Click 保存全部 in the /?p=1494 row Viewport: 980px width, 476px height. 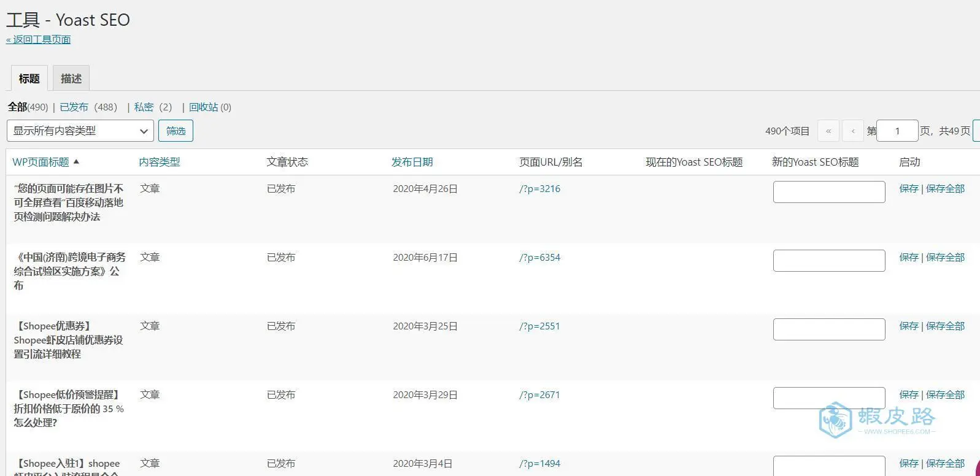pos(945,464)
